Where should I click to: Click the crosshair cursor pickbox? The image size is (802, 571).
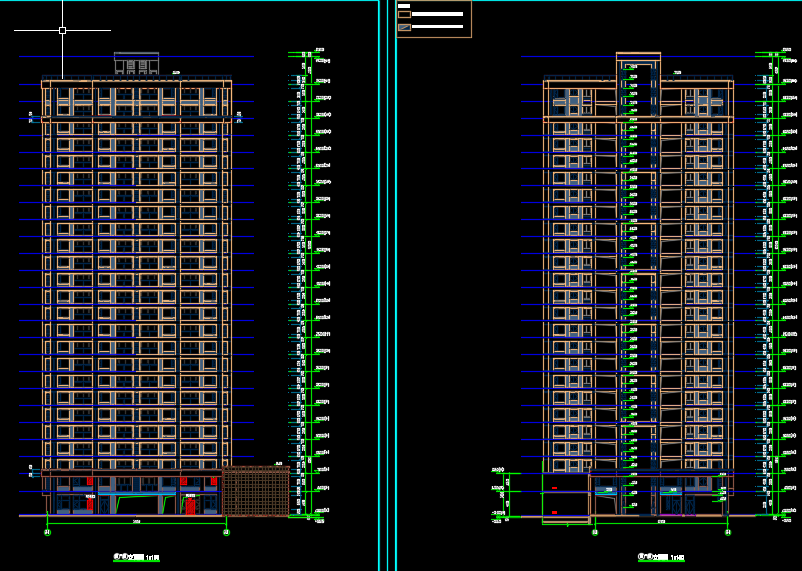click(62, 30)
